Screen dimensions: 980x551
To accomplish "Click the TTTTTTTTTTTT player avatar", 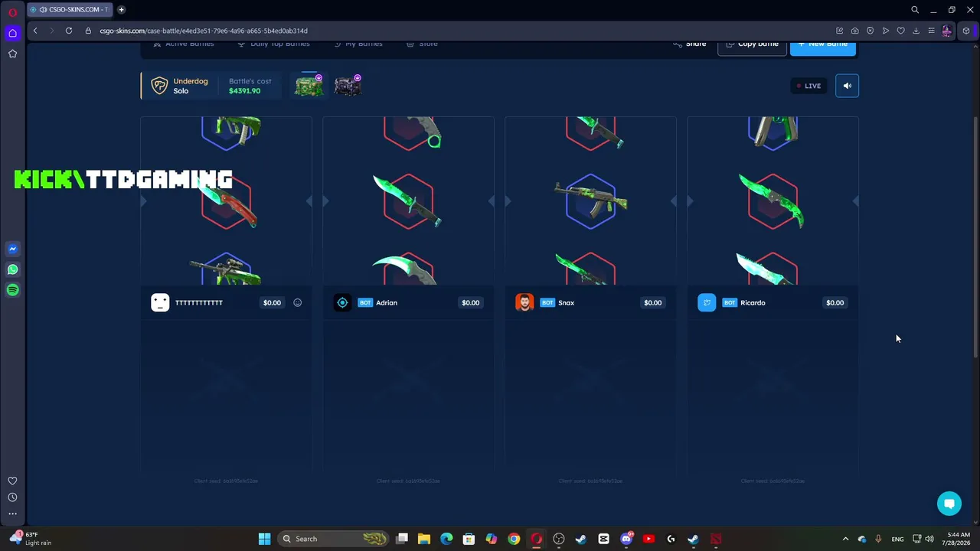I will pyautogui.click(x=160, y=303).
